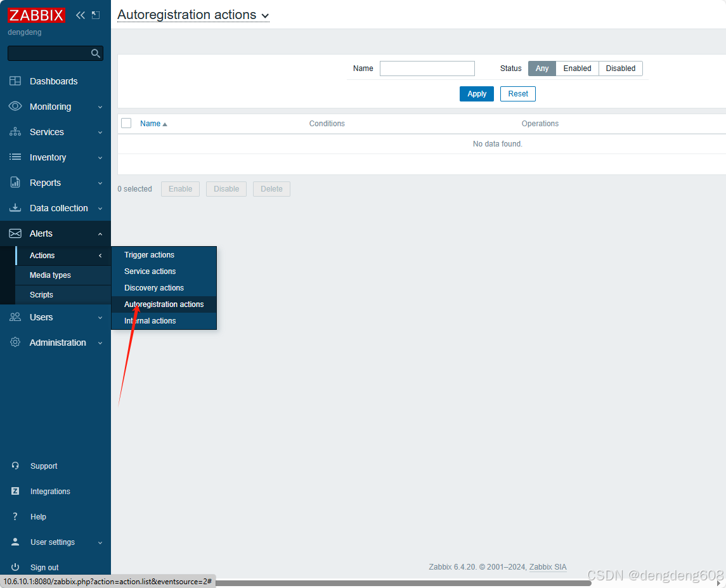This screenshot has height=588, width=726.
Task: Click the '0 selected' counter text
Action: pyautogui.click(x=134, y=188)
